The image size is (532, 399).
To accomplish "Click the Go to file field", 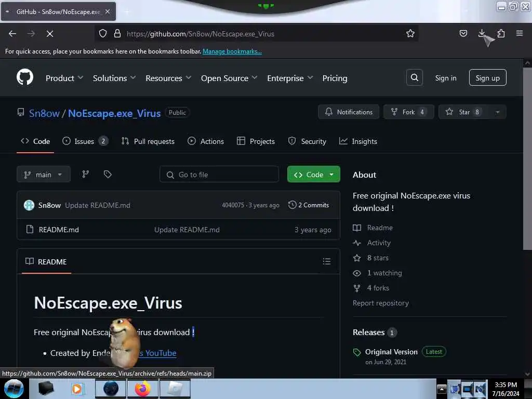I will [x=219, y=175].
